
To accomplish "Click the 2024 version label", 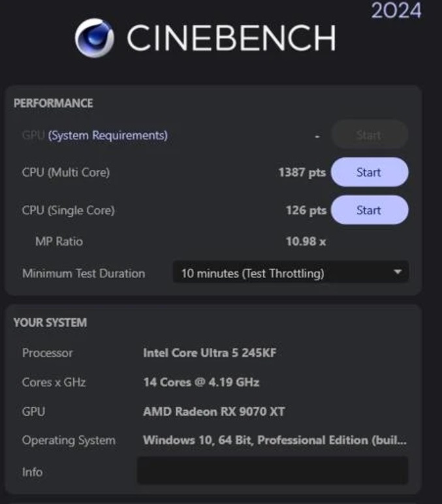I will tap(396, 11).
